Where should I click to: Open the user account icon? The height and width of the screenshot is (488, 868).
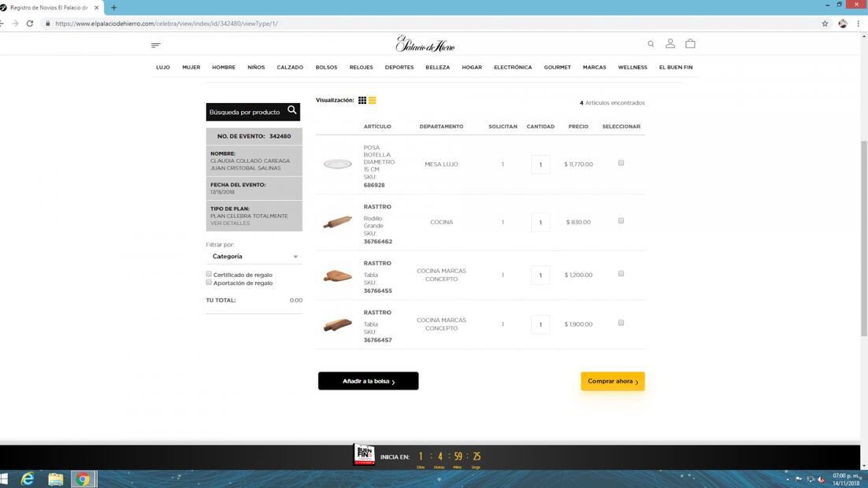670,44
